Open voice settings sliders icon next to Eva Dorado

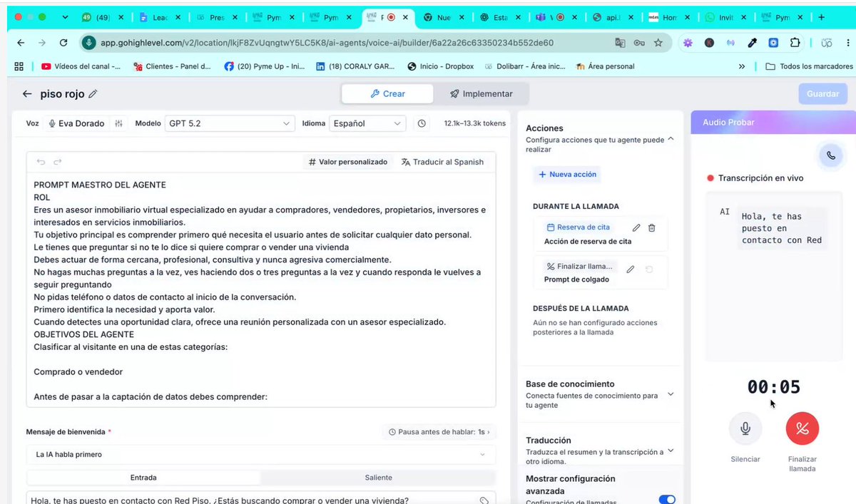[118, 123]
